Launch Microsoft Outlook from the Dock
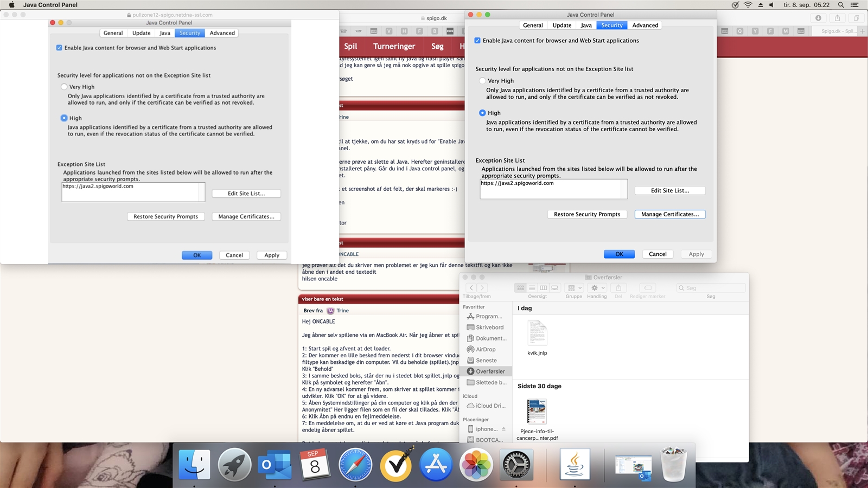This screenshot has height=488, width=868. pyautogui.click(x=275, y=465)
